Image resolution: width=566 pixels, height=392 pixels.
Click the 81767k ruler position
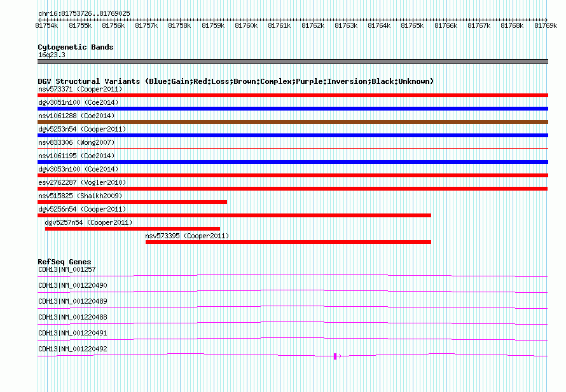pyautogui.click(x=479, y=25)
